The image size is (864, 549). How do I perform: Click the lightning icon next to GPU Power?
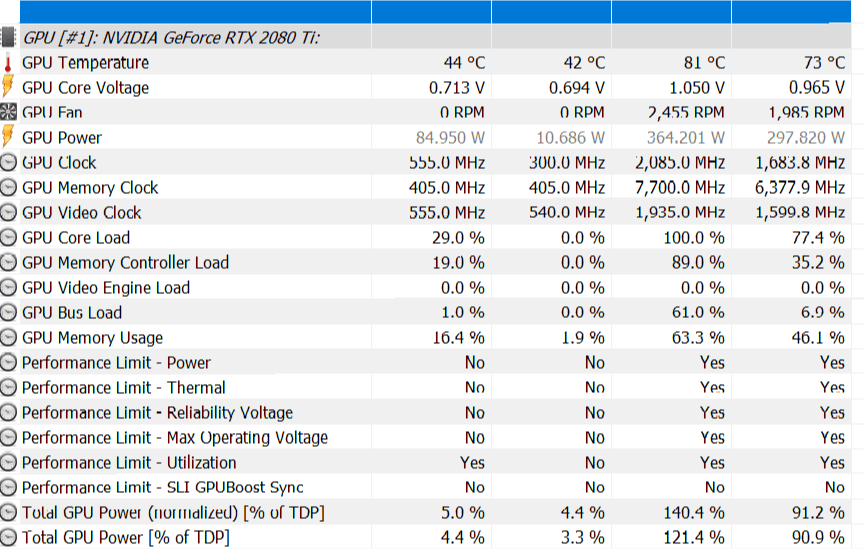pyautogui.click(x=8, y=137)
